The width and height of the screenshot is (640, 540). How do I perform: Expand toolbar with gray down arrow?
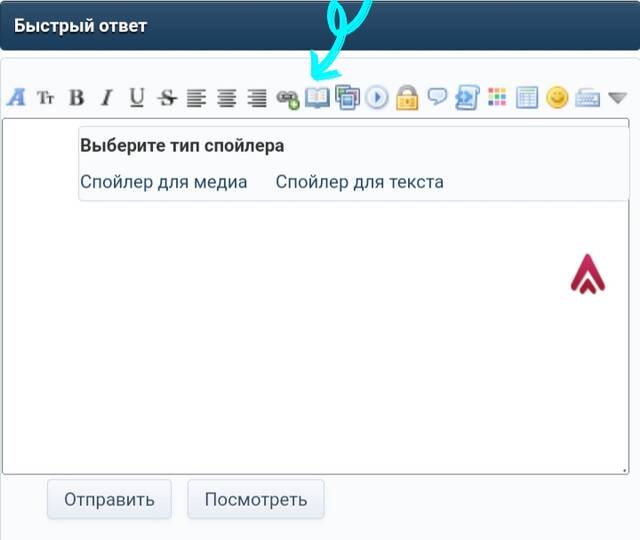618,98
